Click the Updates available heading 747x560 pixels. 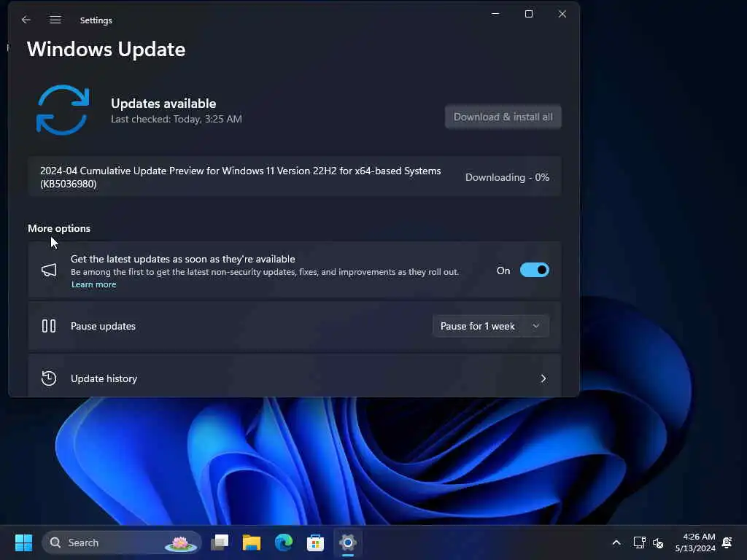coord(163,104)
